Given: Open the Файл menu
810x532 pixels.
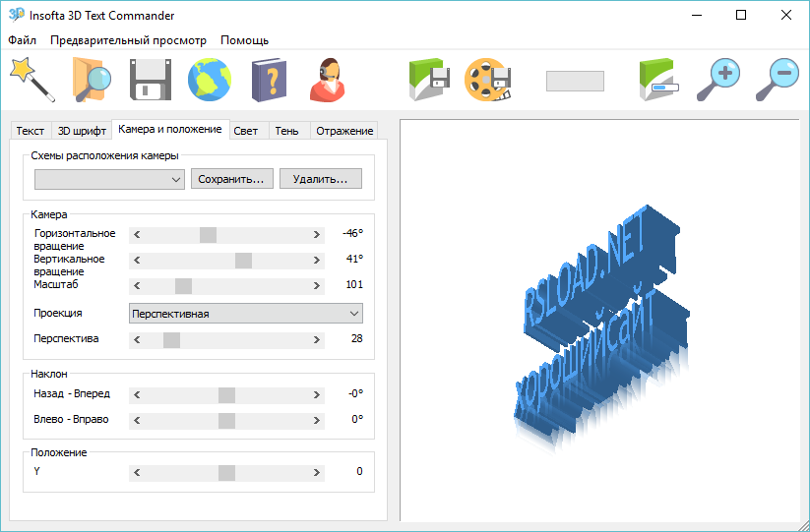Looking at the screenshot, I should pyautogui.click(x=23, y=40).
